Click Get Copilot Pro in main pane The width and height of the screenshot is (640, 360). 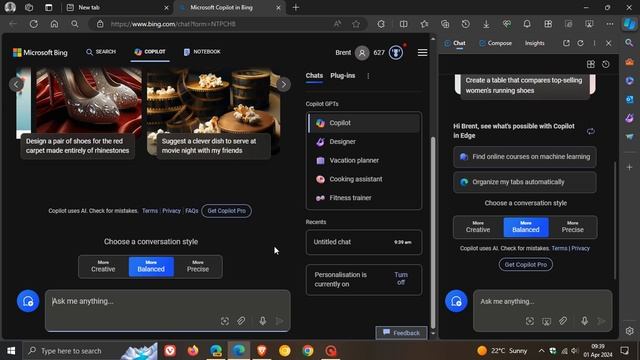point(227,211)
